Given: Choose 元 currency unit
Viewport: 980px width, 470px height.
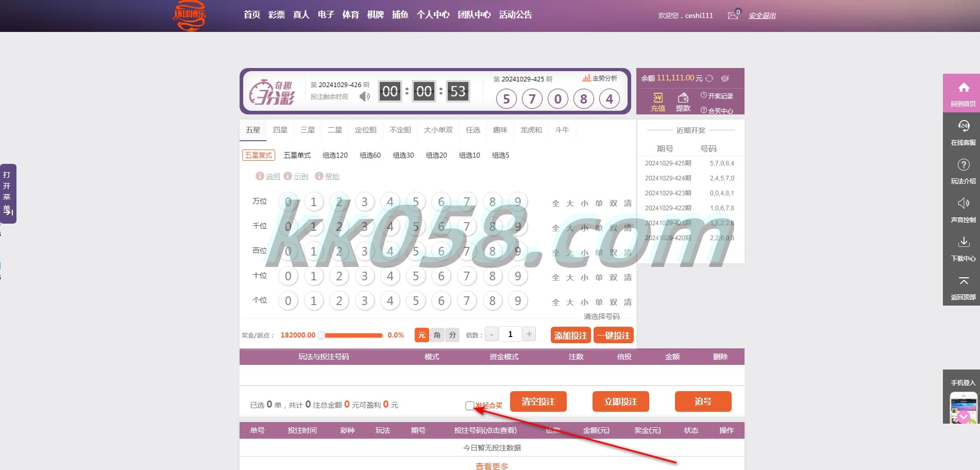Looking at the screenshot, I should [x=421, y=335].
